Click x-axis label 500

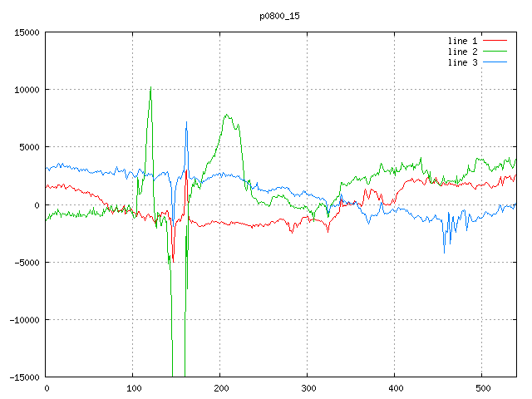(x=483, y=388)
